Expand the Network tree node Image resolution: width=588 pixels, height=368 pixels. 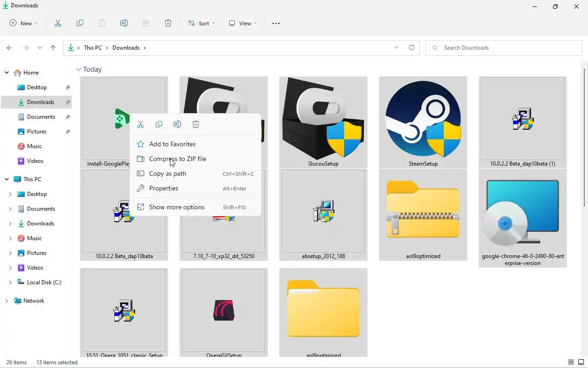click(6, 301)
